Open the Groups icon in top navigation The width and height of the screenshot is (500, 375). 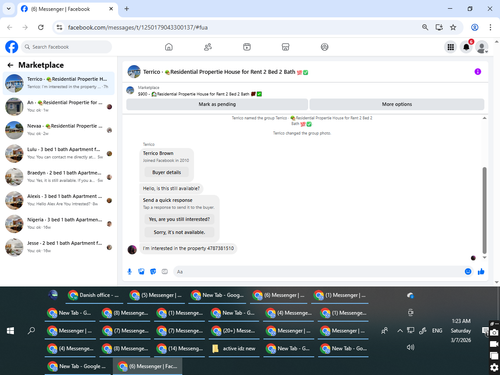click(x=325, y=47)
